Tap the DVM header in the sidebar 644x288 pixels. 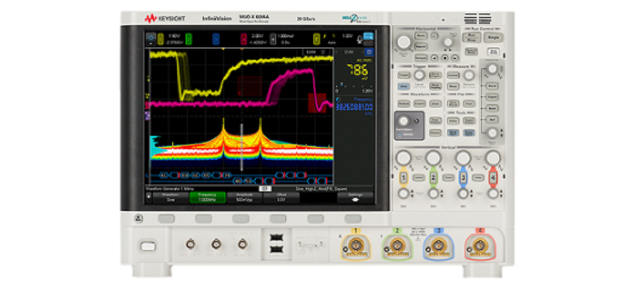click(349, 52)
